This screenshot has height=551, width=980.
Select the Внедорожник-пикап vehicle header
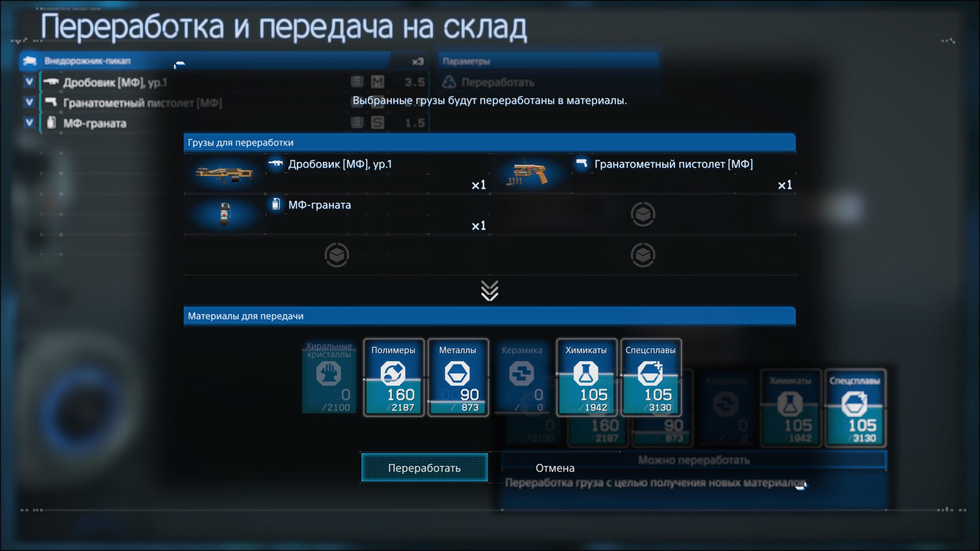coord(224,61)
